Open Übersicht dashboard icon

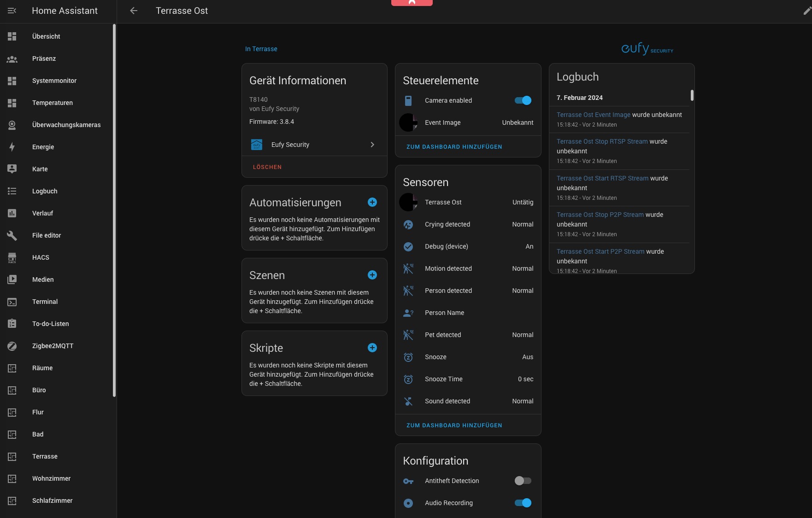12,36
